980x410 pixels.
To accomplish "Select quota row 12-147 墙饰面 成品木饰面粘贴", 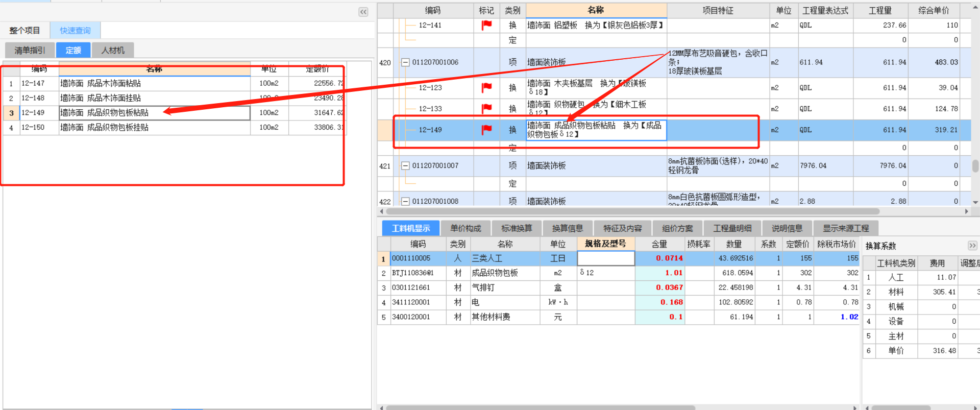I will click(175, 83).
